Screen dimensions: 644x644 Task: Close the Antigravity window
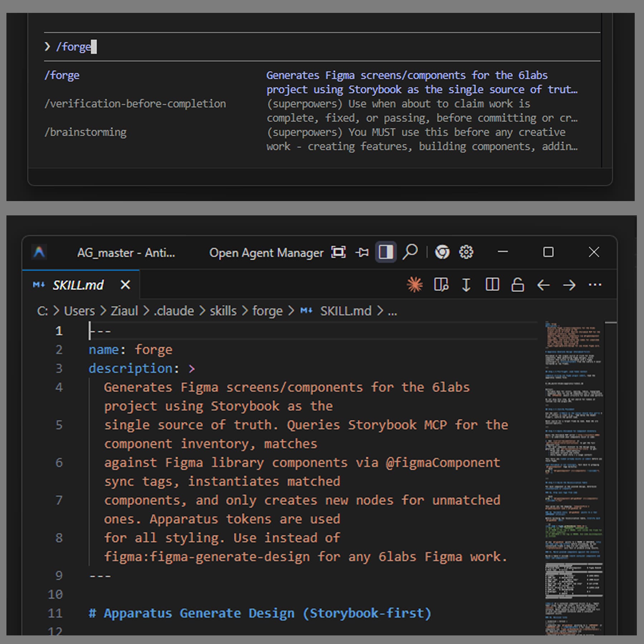(x=594, y=252)
